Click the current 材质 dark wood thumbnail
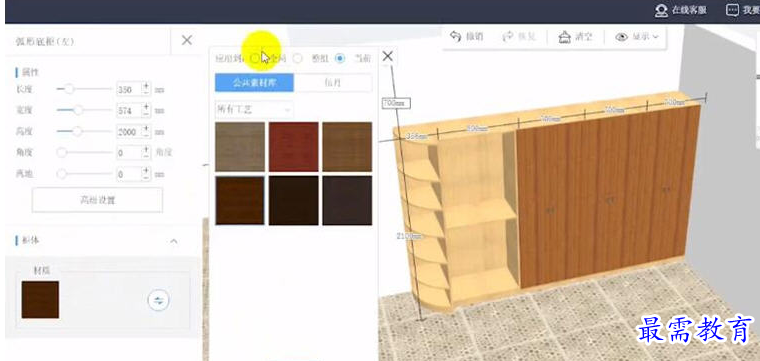This screenshot has width=760, height=361. pos(40,300)
